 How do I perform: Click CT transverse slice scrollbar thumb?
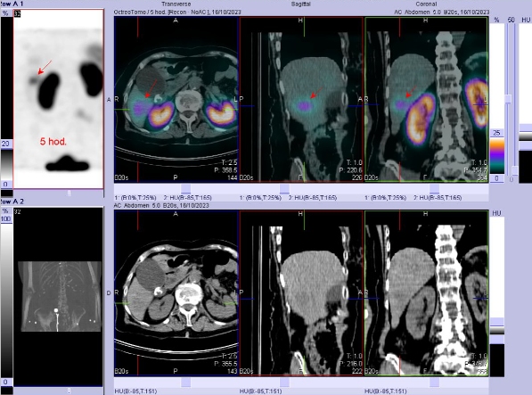[185, 383]
